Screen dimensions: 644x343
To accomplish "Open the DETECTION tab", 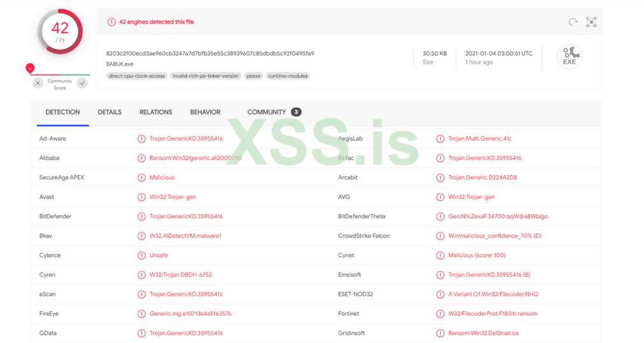I will (63, 112).
